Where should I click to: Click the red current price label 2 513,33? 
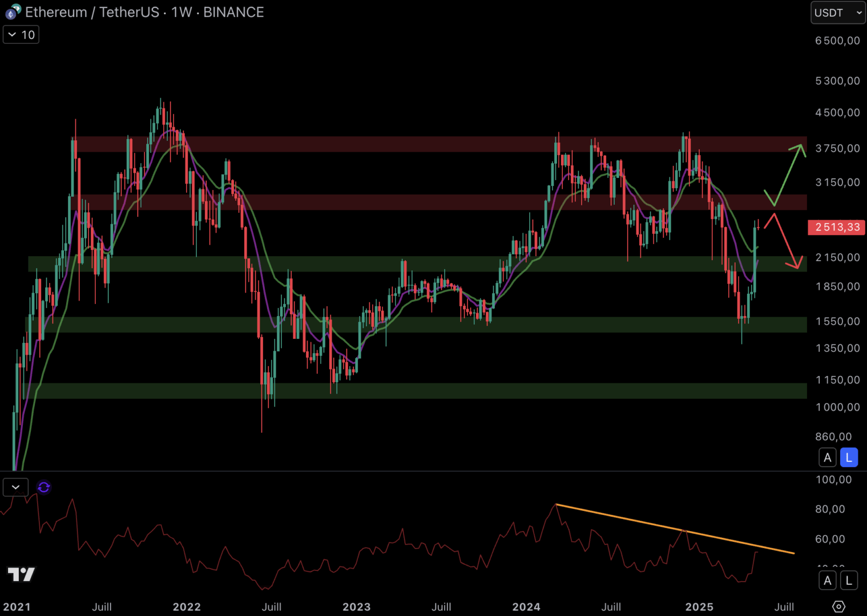(x=837, y=227)
